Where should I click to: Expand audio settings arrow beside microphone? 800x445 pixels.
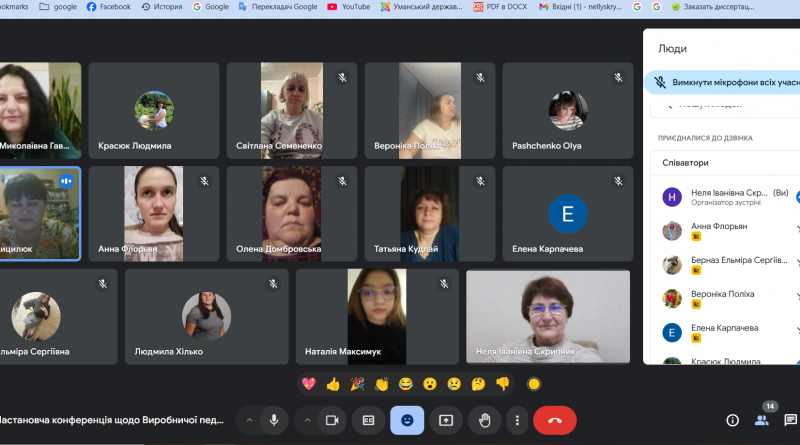(x=249, y=420)
